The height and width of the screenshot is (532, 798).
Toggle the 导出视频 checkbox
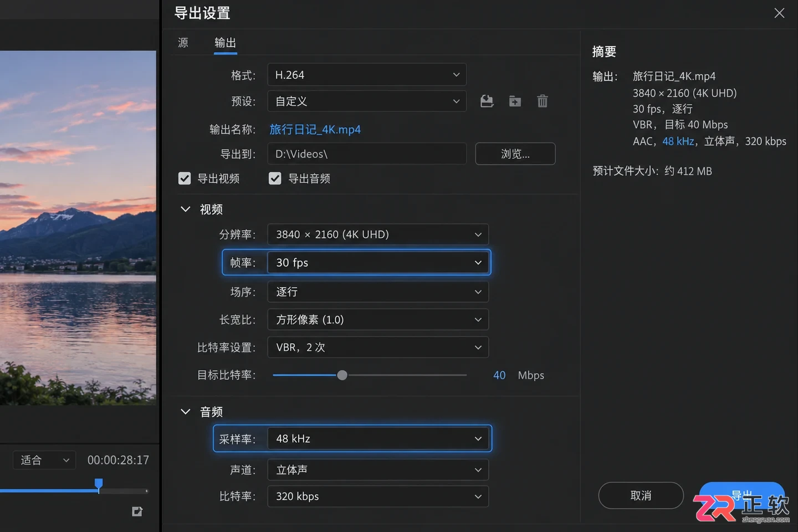(185, 178)
